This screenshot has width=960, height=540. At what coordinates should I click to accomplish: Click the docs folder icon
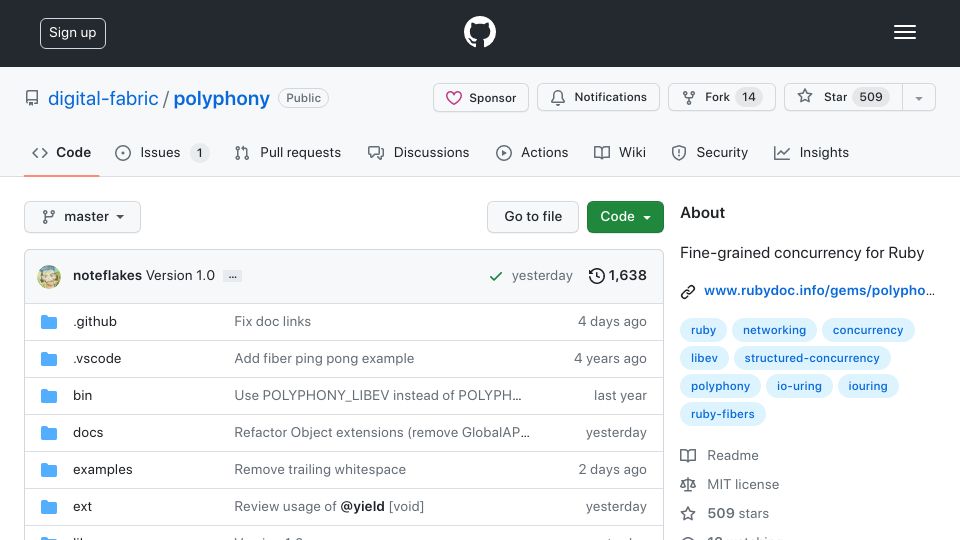coord(49,433)
